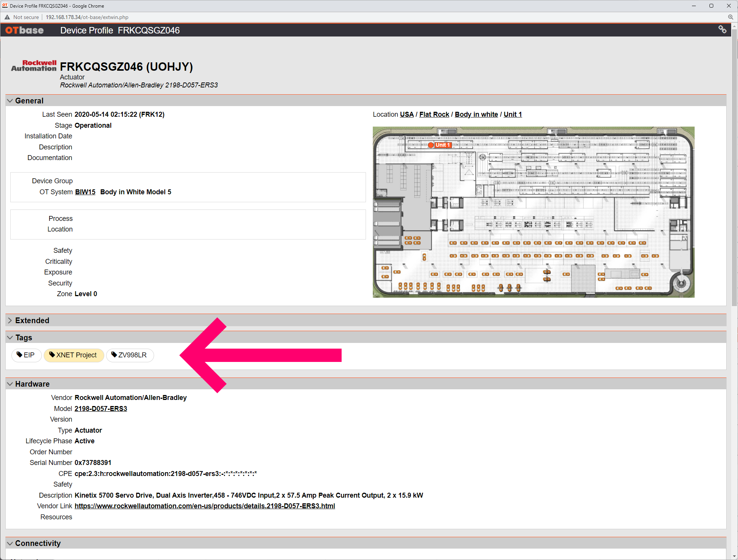The width and height of the screenshot is (738, 560).
Task: Click the tag icon on the EIP tag
Action: tap(19, 355)
